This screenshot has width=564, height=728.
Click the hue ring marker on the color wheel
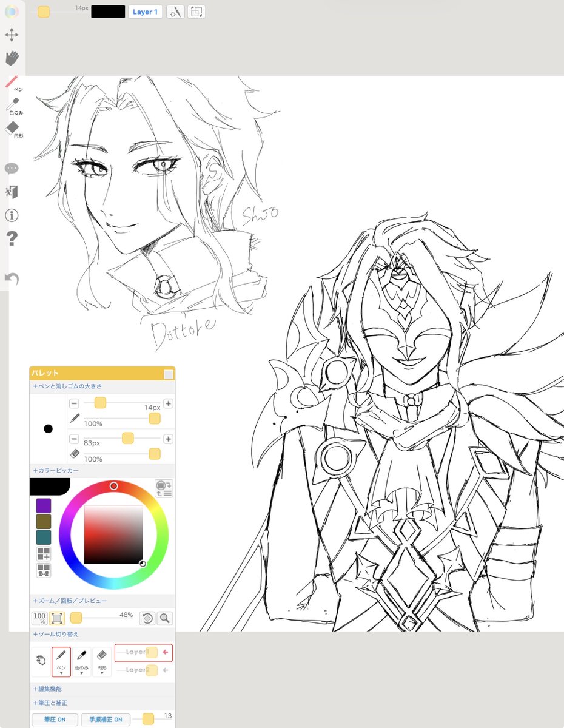coord(113,487)
